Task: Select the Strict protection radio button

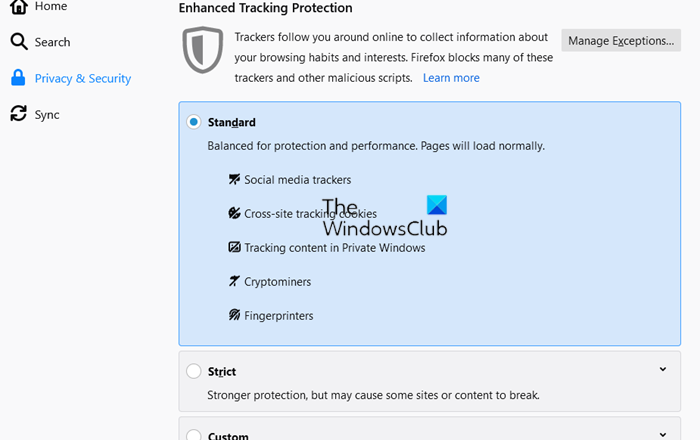Action: pyautogui.click(x=194, y=371)
